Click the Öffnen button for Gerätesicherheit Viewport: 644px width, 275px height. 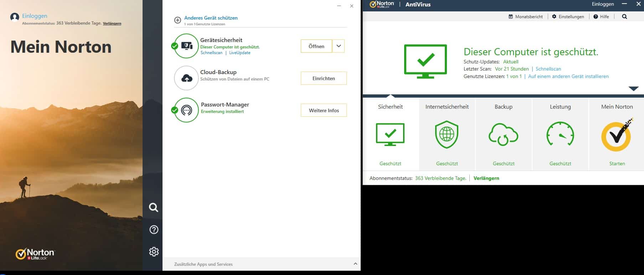(316, 46)
